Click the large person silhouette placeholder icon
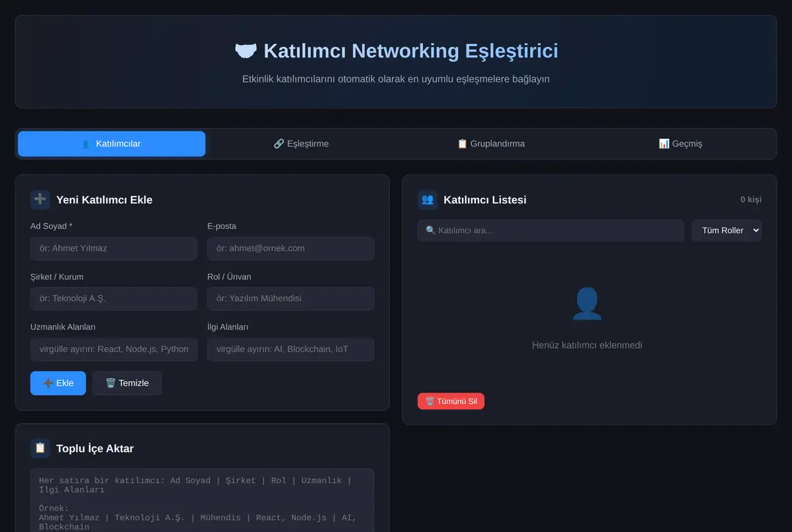 point(587,304)
